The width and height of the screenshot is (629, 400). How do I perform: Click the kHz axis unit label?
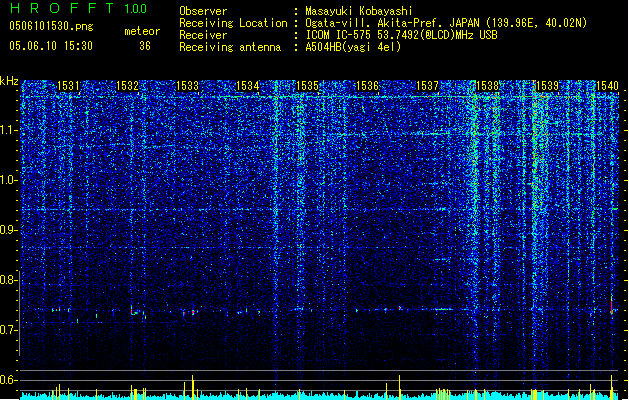pos(9,81)
